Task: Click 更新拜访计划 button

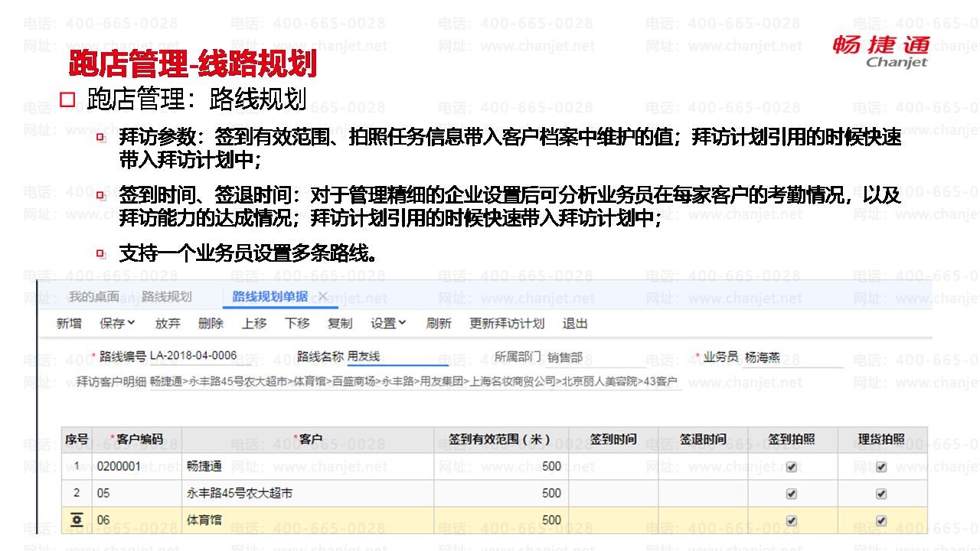Action: coord(507,324)
